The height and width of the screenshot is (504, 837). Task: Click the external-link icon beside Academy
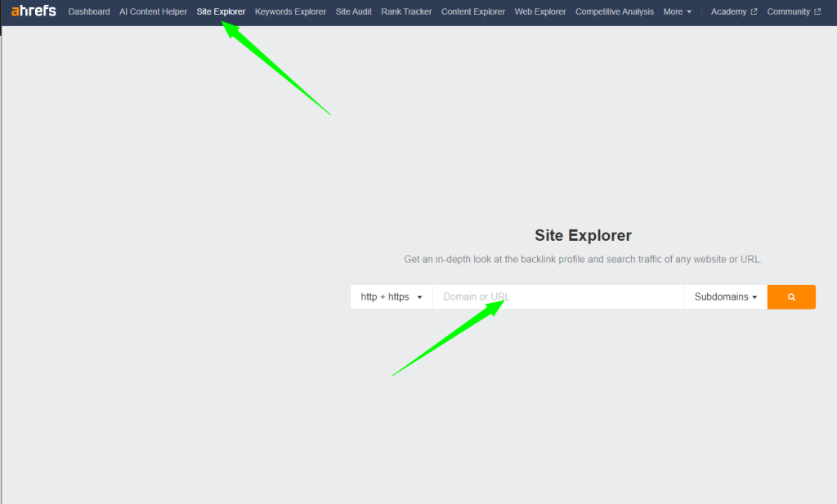754,12
